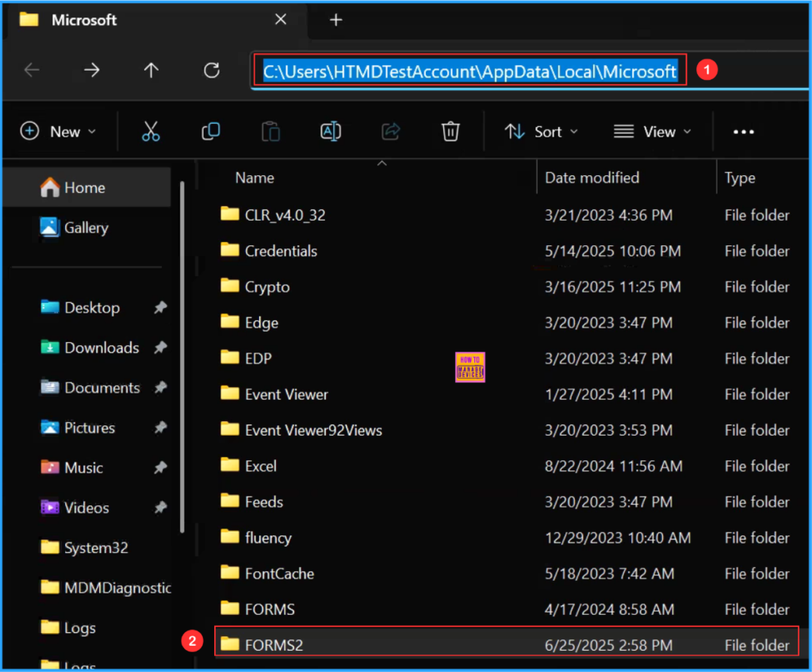812x672 pixels.
Task: Select the CLR_v4.0_32 folder
Action: [x=507, y=215]
